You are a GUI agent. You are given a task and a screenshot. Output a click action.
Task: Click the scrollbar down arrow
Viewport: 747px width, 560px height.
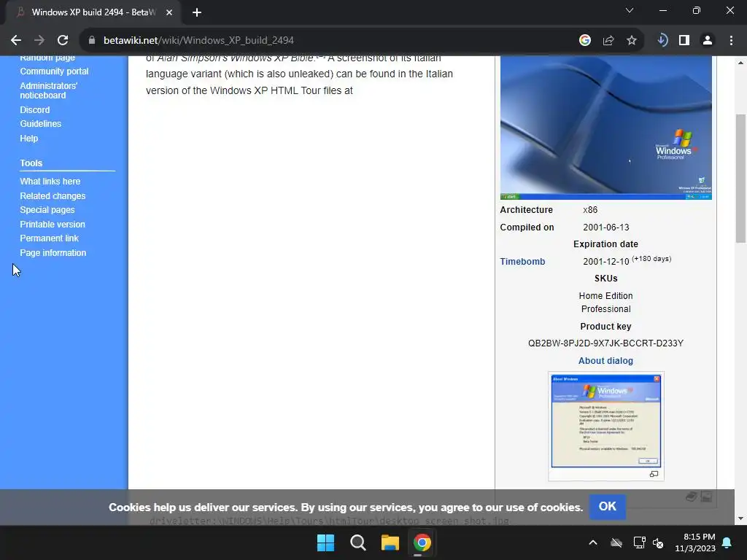(740, 518)
